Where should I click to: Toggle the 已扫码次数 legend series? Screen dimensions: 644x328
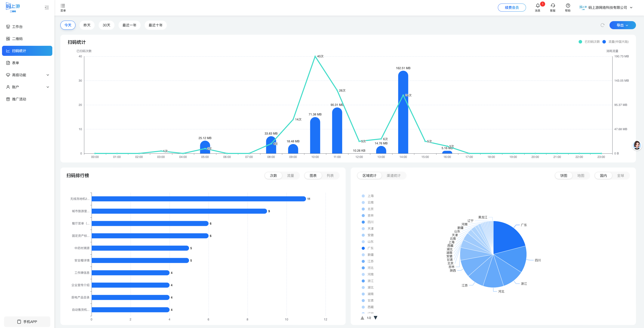pyautogui.click(x=589, y=42)
